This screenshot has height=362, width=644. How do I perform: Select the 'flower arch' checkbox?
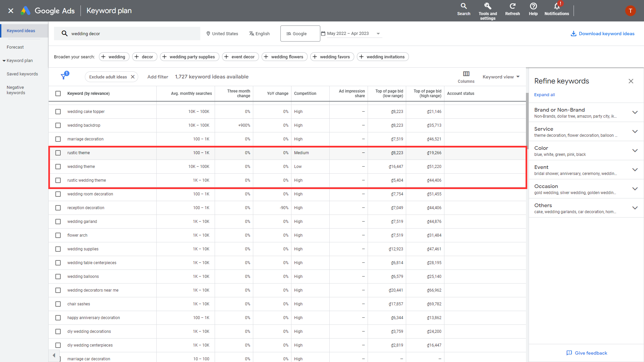(x=58, y=235)
